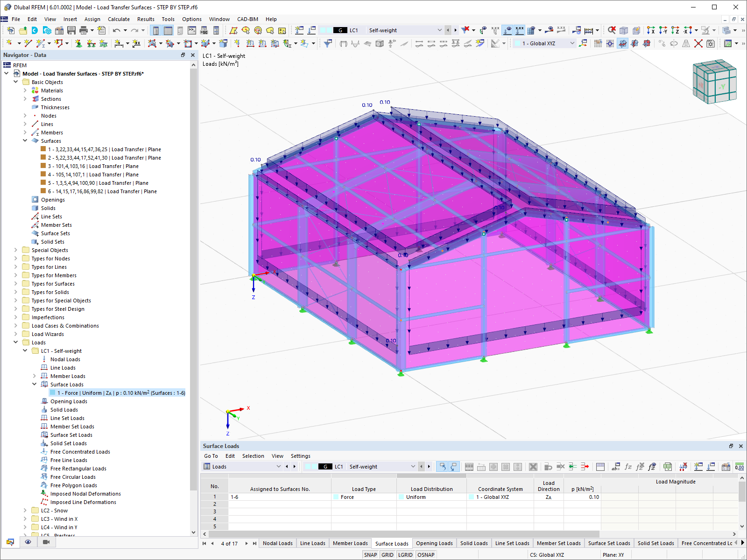Toggle GRID in the status bar

coord(388,555)
